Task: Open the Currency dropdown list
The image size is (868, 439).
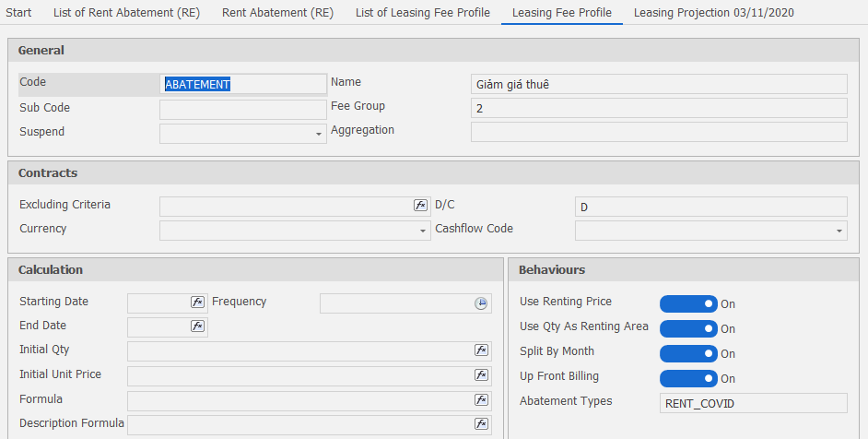Action: (422, 231)
